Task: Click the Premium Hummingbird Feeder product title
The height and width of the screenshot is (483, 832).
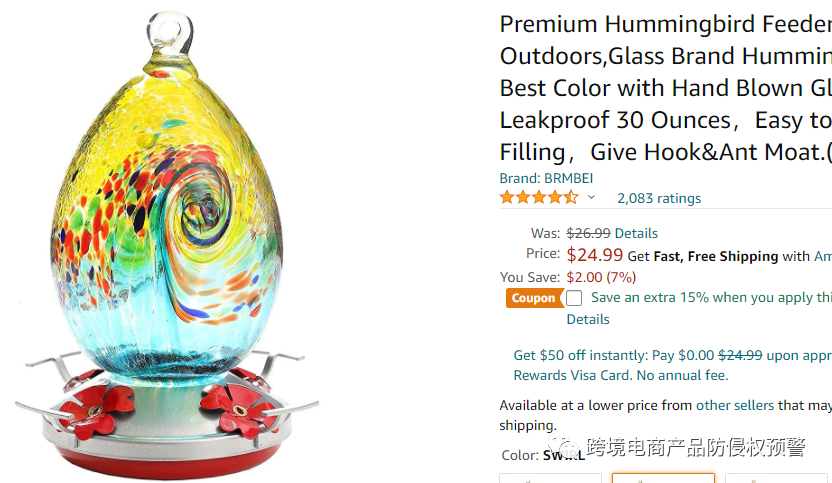Action: coord(665,88)
